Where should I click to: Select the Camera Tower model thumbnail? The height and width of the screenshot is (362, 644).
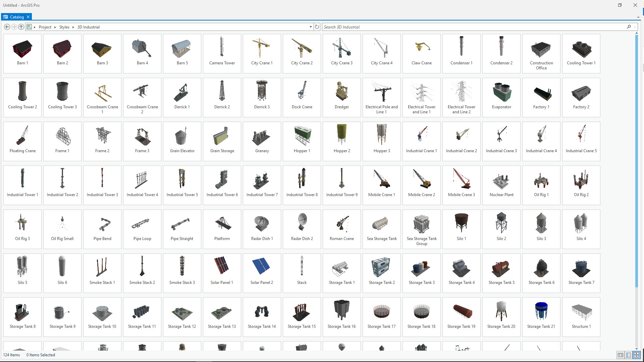click(222, 53)
